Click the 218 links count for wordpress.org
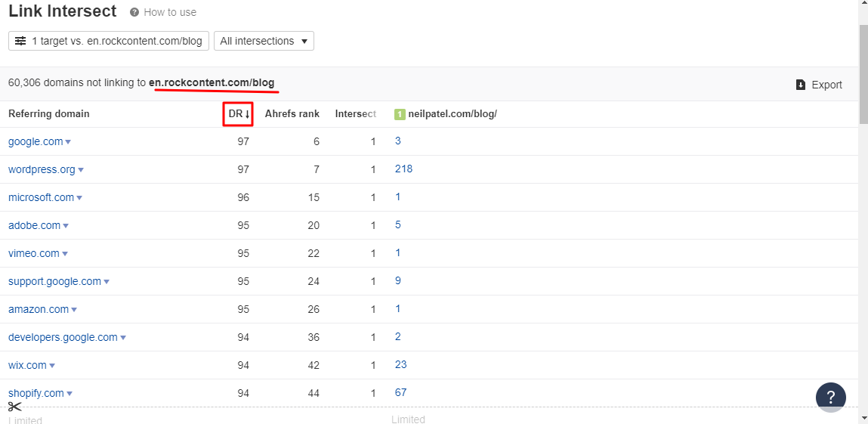The image size is (868, 424). 404,169
